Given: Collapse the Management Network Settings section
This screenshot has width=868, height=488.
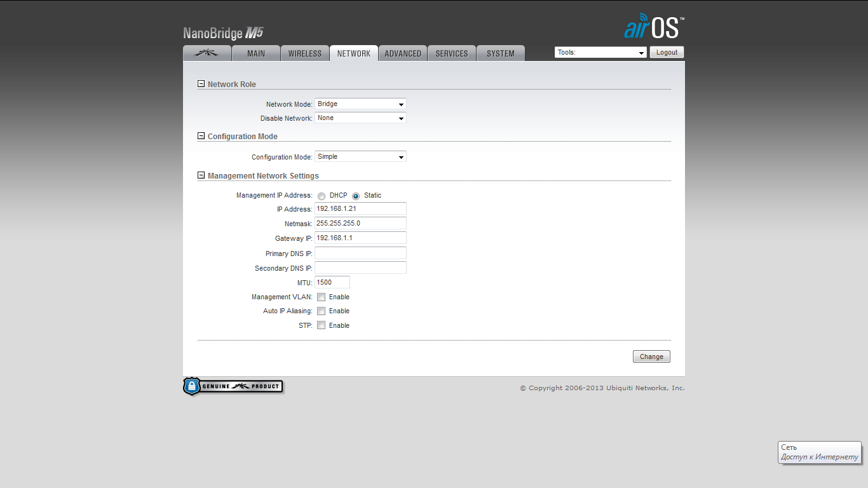Looking at the screenshot, I should click(x=201, y=175).
